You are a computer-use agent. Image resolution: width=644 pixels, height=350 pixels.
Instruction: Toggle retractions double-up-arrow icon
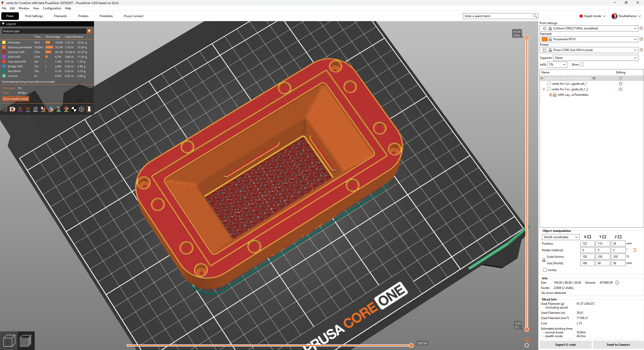tap(20, 109)
